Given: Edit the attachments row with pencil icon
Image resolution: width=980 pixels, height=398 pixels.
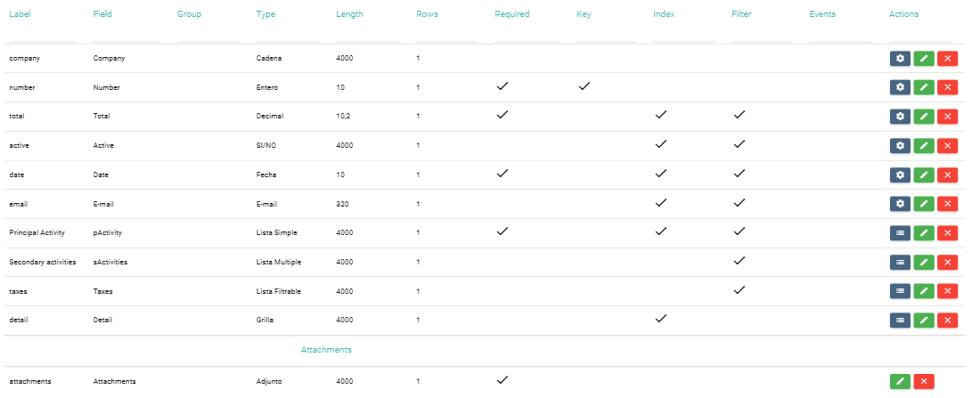Looking at the screenshot, I should pos(900,381).
